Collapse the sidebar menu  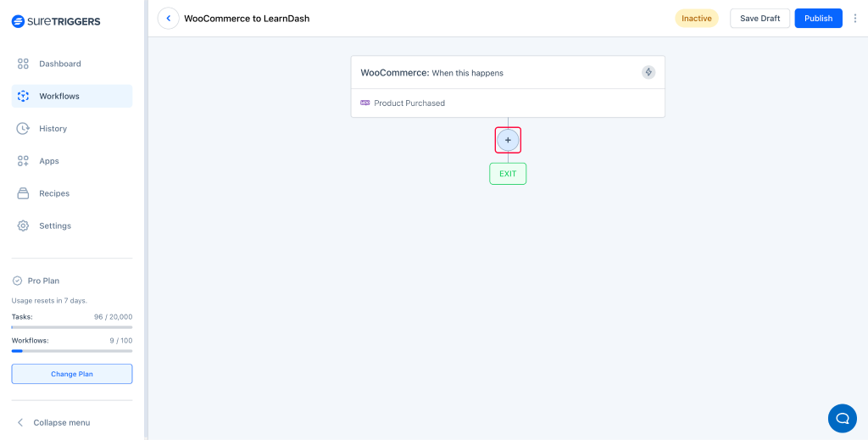pyautogui.click(x=53, y=422)
